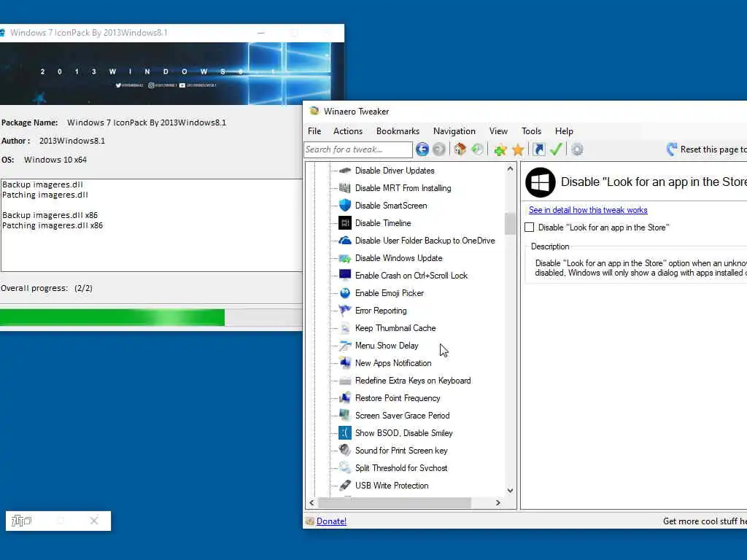Image resolution: width=747 pixels, height=560 pixels.
Task: Click the vertical scrollbar thumb in tweak tree
Action: click(x=510, y=224)
